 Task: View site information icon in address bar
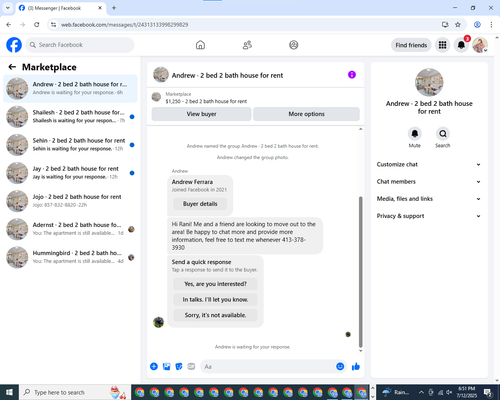point(53,25)
